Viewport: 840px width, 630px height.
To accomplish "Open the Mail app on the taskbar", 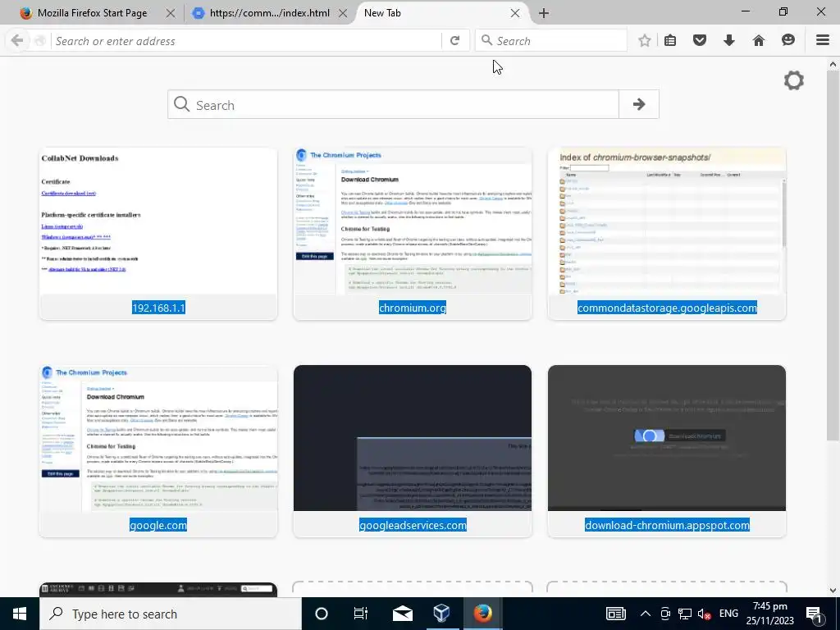I will pos(402,614).
